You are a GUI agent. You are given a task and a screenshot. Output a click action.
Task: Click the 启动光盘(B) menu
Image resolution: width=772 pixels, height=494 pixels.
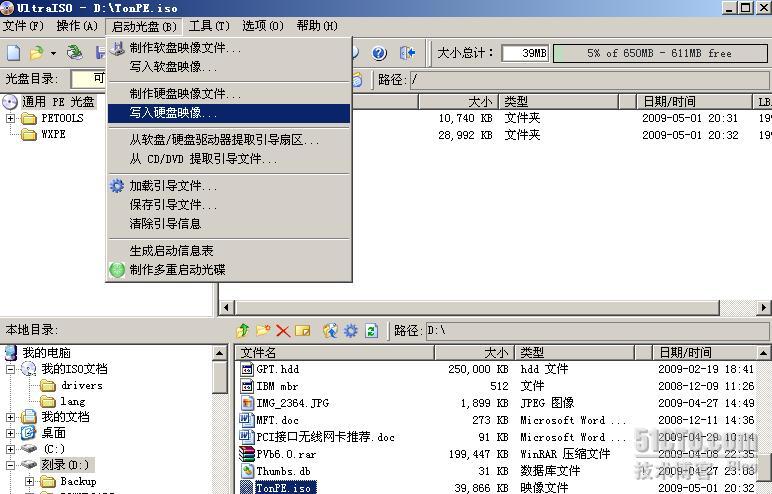(144, 26)
